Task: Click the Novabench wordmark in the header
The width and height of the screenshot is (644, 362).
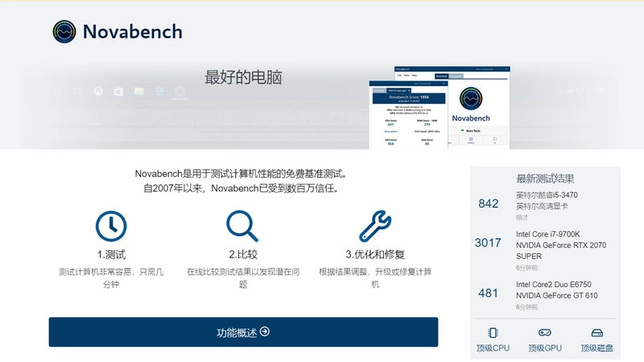Action: click(x=133, y=31)
